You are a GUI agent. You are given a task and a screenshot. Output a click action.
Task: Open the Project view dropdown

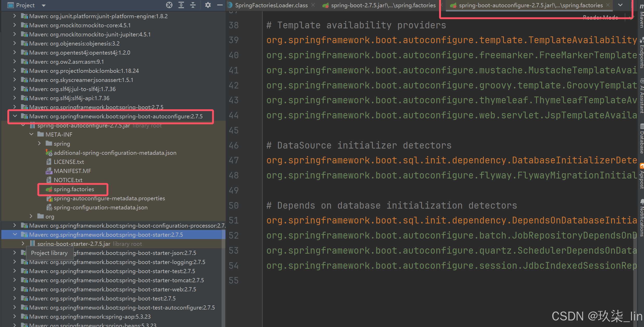44,5
